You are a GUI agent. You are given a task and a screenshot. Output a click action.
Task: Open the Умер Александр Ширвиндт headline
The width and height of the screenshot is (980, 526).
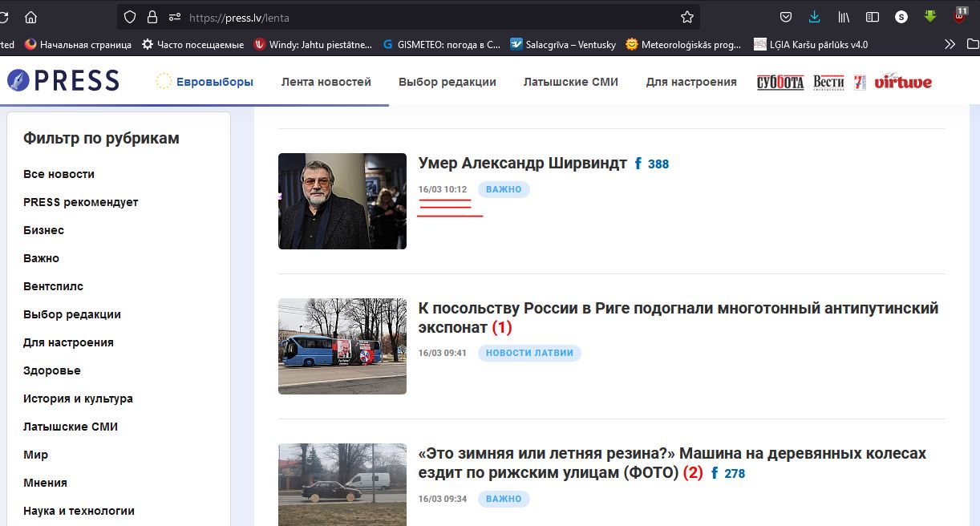point(523,164)
